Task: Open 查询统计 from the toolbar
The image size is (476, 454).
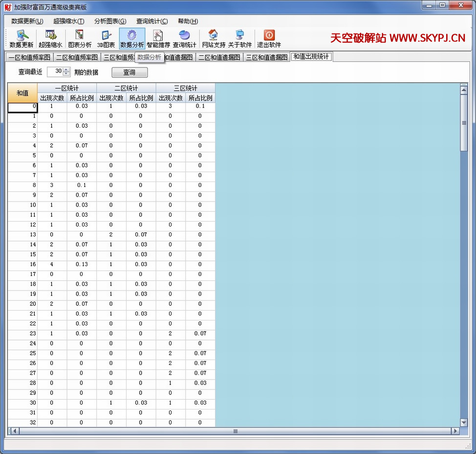Action: click(x=185, y=39)
